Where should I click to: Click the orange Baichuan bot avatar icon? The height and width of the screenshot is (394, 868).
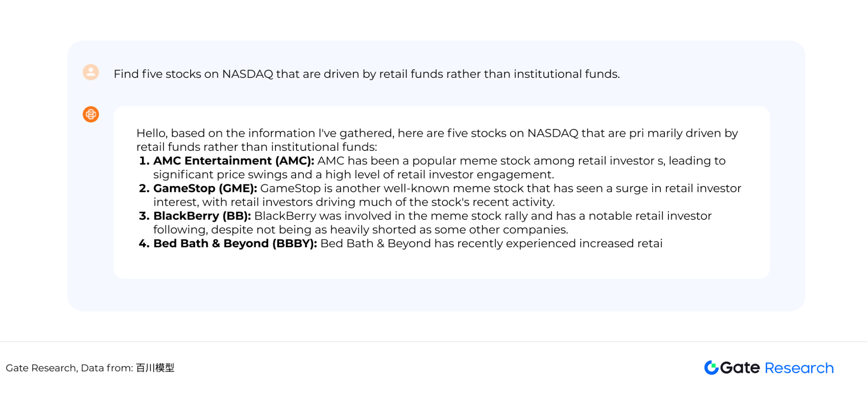coord(91,114)
